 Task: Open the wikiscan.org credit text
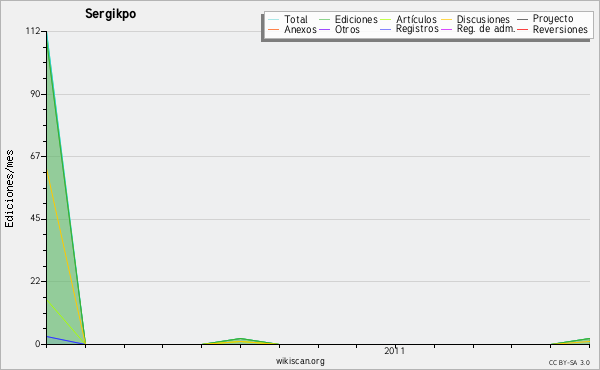[300, 361]
